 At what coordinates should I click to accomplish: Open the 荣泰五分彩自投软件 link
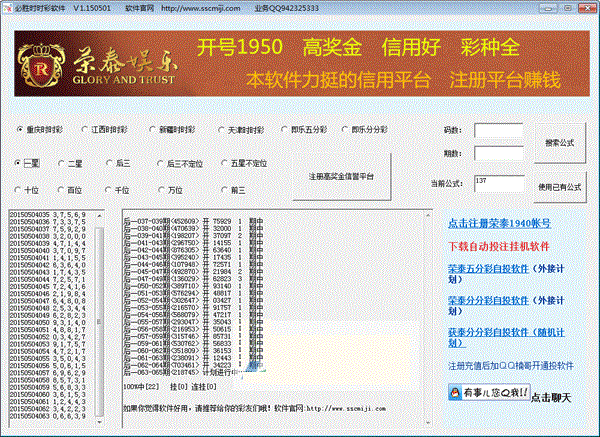pyautogui.click(x=488, y=269)
